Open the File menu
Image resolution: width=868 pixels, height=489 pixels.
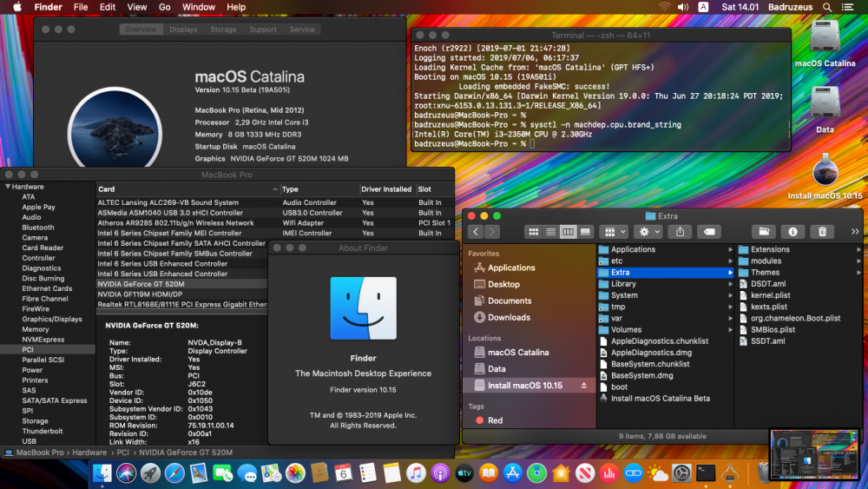[x=81, y=7]
